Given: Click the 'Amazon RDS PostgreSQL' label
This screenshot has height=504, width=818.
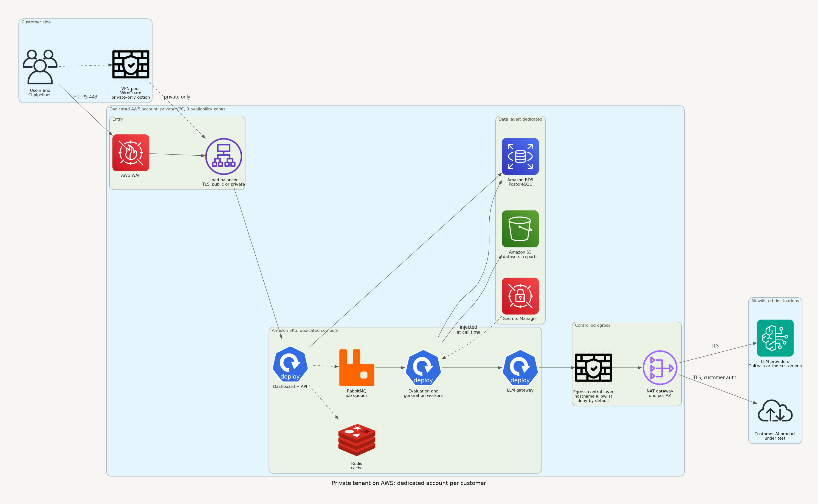Looking at the screenshot, I should [520, 182].
